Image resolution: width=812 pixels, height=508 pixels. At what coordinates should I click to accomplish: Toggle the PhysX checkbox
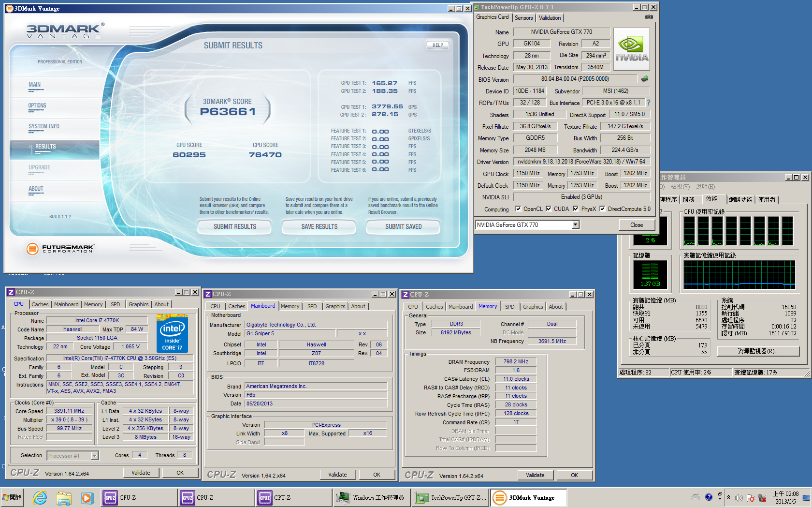(x=576, y=209)
